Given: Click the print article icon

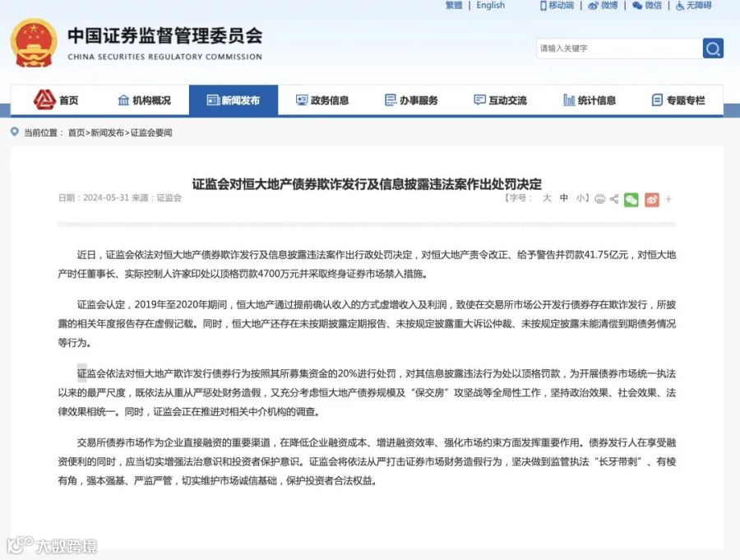Looking at the screenshot, I should click(x=600, y=199).
